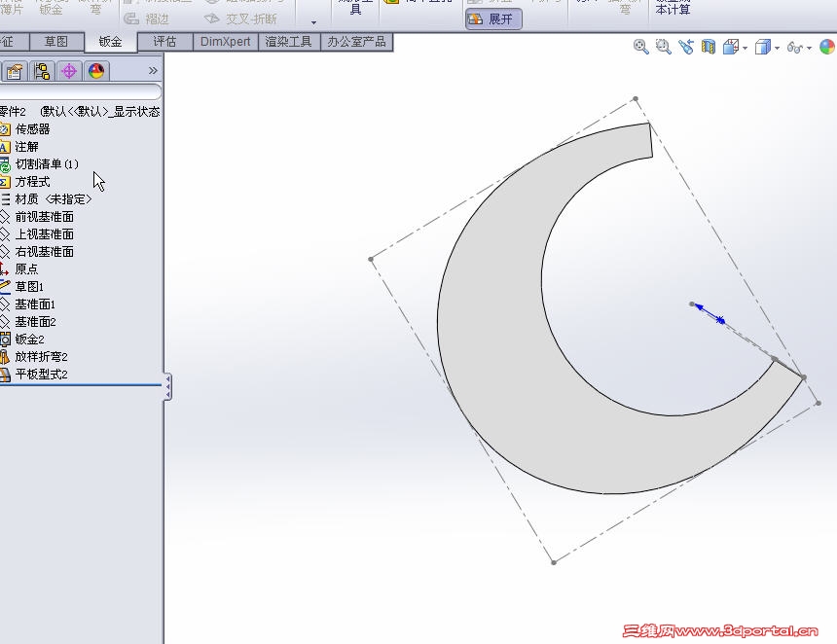The width and height of the screenshot is (837, 644).
Task: Switch to the 渲染工具 tab
Action: tap(288, 41)
